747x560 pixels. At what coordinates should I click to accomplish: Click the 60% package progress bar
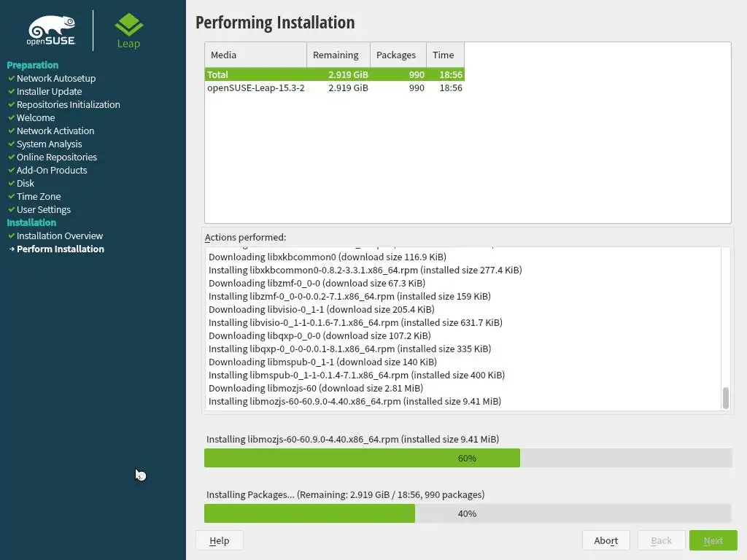[x=468, y=458]
